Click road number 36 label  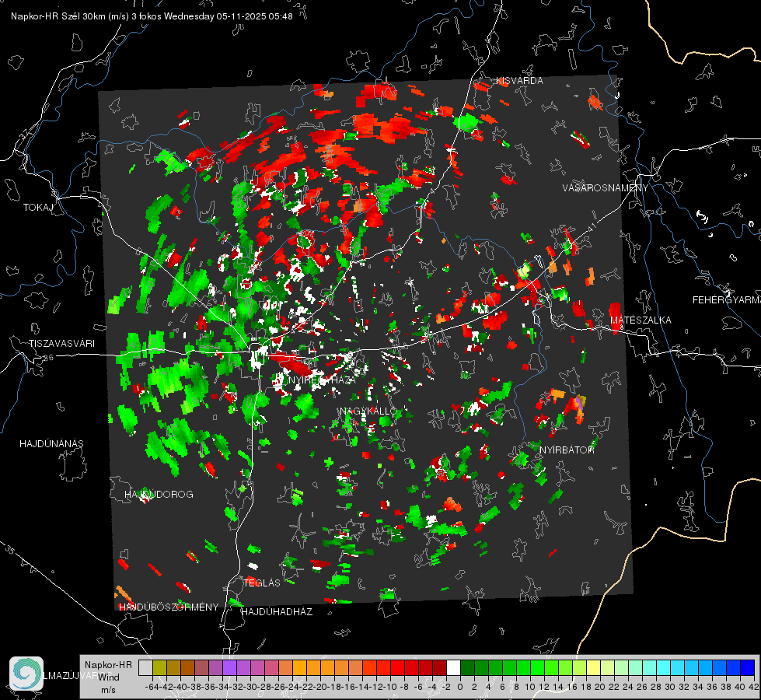tap(48, 358)
